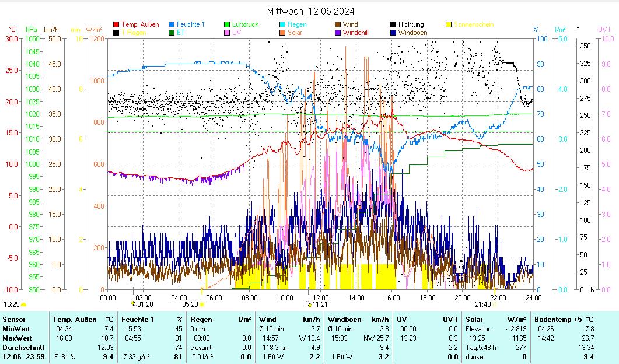Screen dimensions: 619x364
Task: Click the brown Wind legend square
Action: tap(338, 25)
